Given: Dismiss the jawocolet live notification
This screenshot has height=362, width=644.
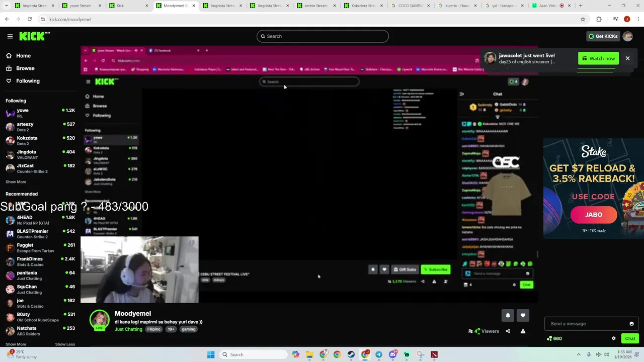Looking at the screenshot, I should coord(627,58).
